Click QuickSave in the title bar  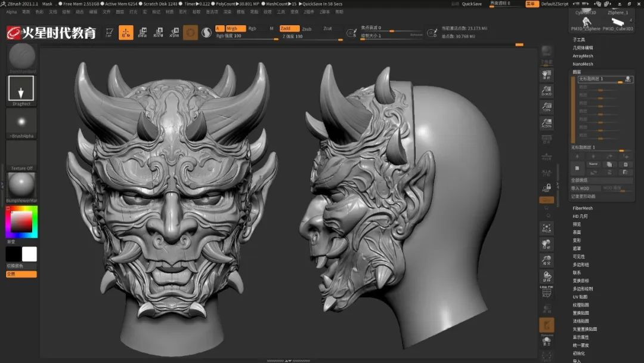[x=472, y=4]
